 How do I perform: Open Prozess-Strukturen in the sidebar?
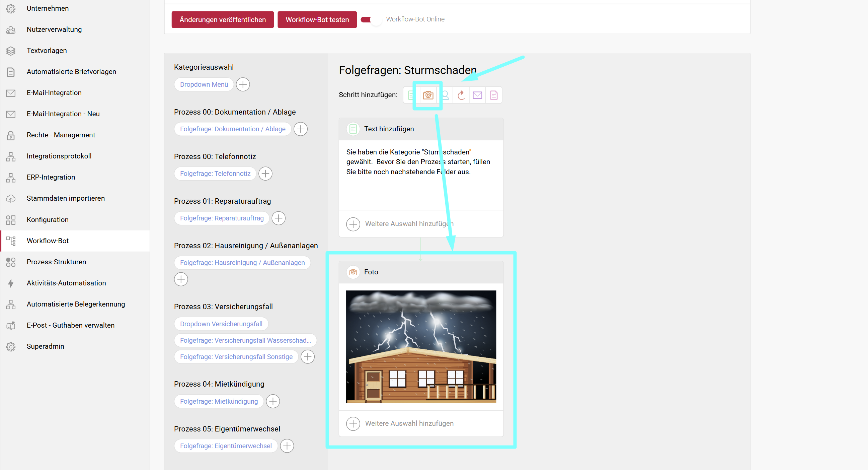click(56, 262)
